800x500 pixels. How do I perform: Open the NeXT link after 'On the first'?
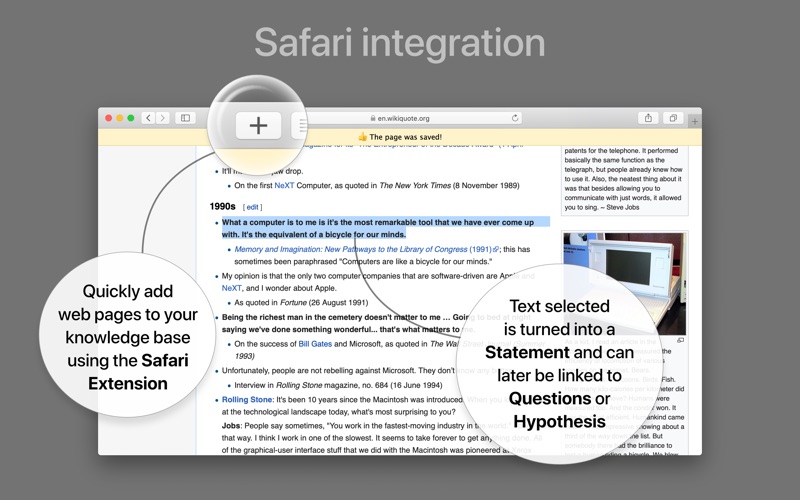(284, 186)
